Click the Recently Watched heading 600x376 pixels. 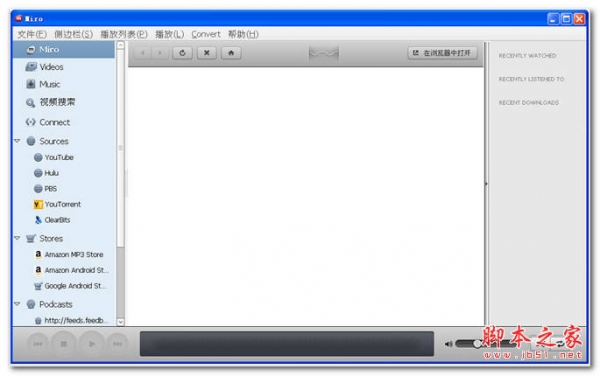click(x=527, y=56)
